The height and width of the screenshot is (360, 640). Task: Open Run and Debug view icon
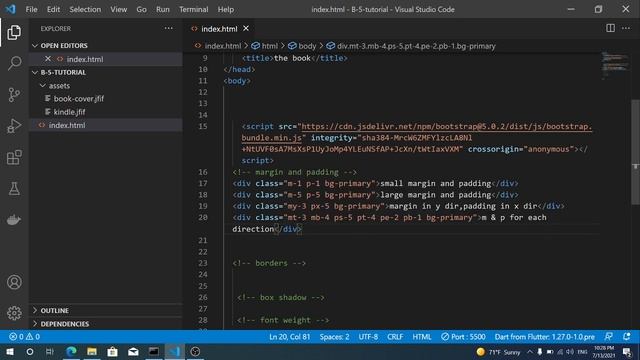click(x=14, y=126)
